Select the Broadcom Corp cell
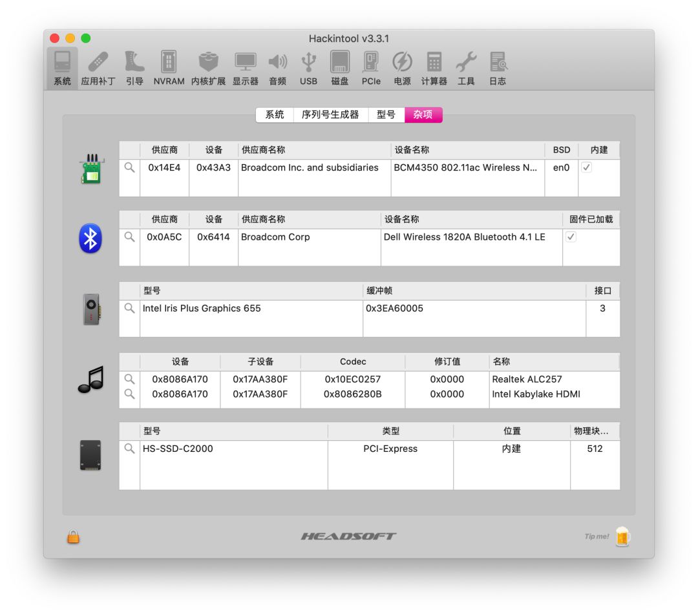This screenshot has height=616, width=698. coord(310,237)
